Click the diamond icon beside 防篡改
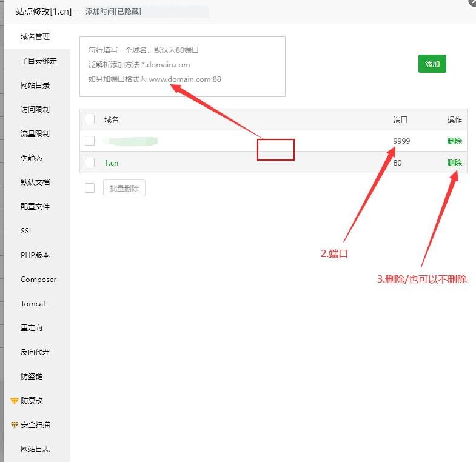The height and width of the screenshot is (462, 476). coord(15,401)
